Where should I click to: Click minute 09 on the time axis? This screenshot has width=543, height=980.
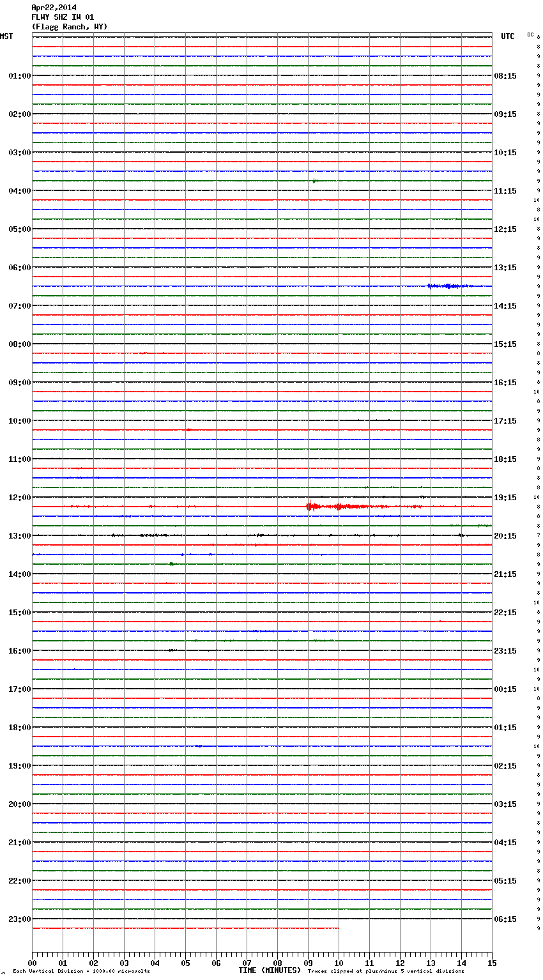click(308, 963)
